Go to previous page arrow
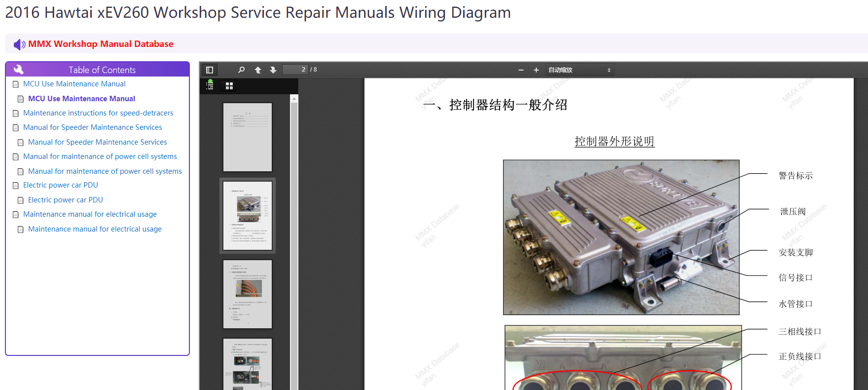Viewport: 868px width, 390px height. [258, 70]
